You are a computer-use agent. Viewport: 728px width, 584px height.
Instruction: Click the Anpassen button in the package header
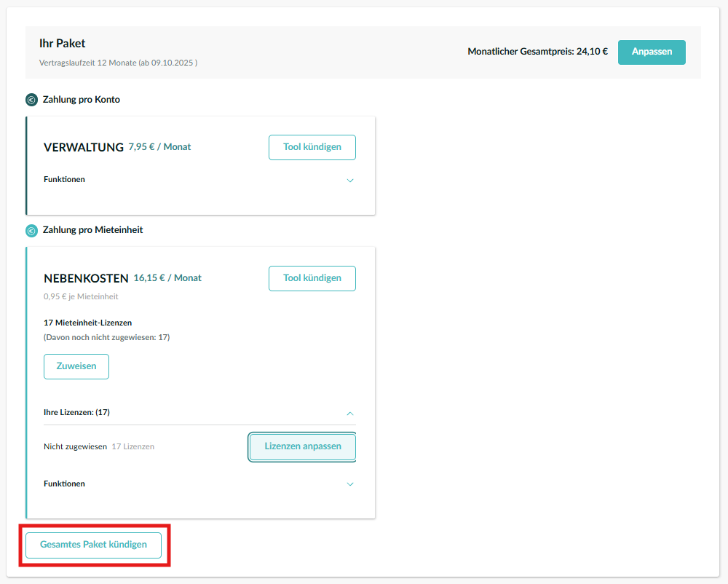tap(652, 52)
